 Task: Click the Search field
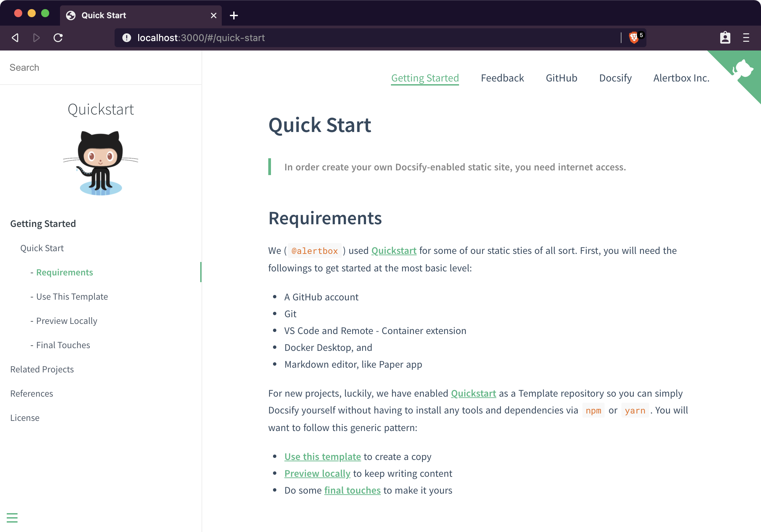(x=24, y=67)
